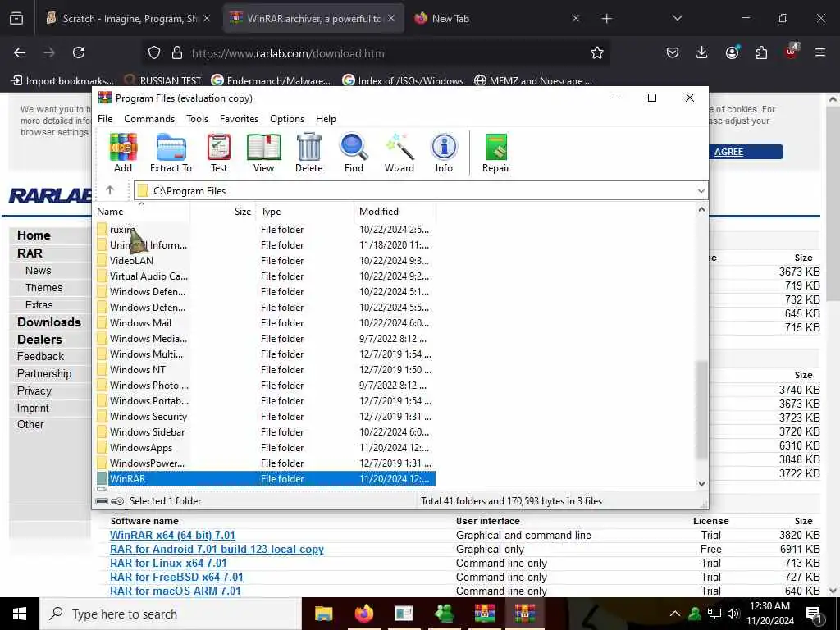Click the Repair archive icon
Viewport: 840px width, 630px height.
[495, 153]
